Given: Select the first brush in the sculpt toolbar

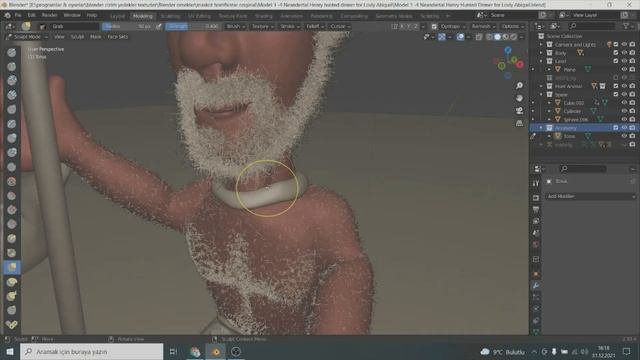Looking at the screenshot, I should 12,52.
